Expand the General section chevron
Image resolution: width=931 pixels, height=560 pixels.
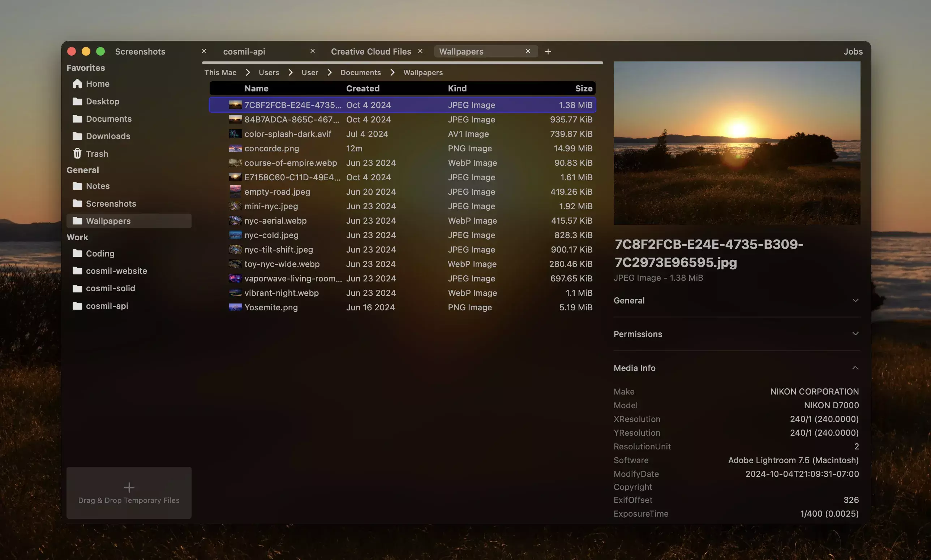point(855,301)
